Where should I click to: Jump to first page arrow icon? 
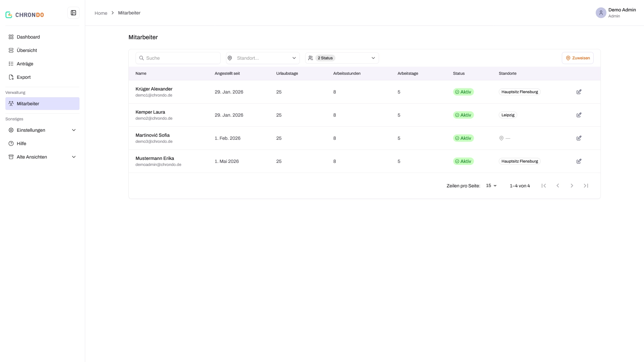tap(544, 186)
